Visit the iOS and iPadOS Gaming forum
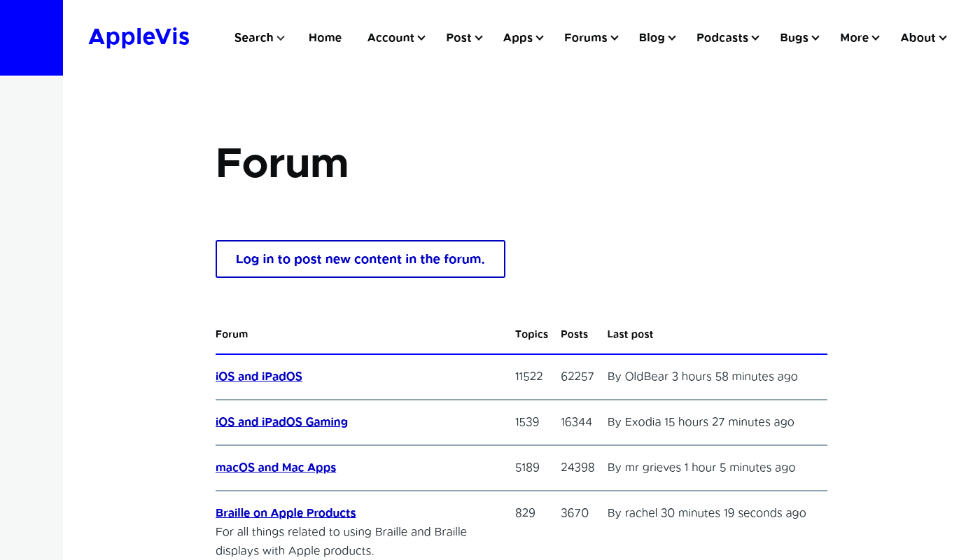The image size is (980, 560). tap(281, 422)
